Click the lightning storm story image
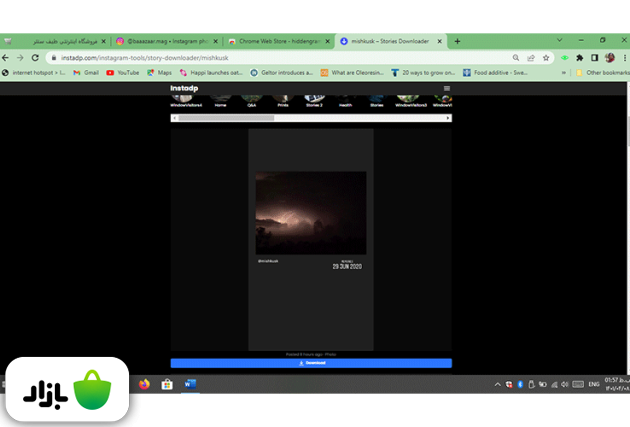This screenshot has width=630, height=427. [x=310, y=212]
